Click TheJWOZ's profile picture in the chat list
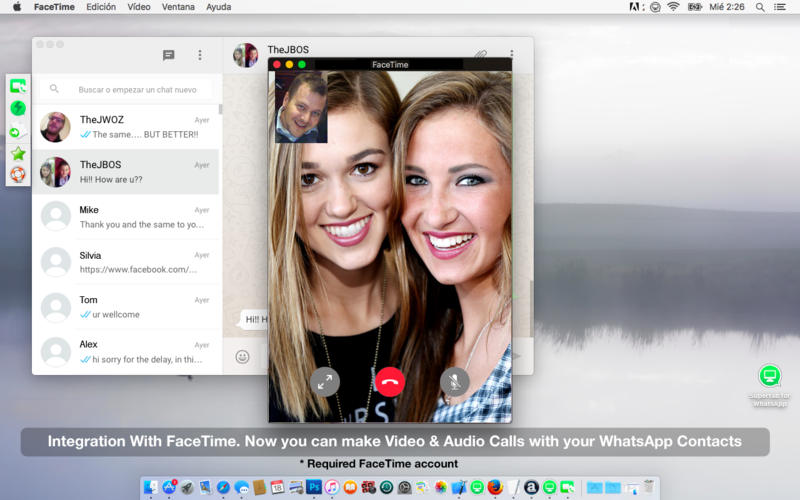The height and width of the screenshot is (500, 800). 56,127
